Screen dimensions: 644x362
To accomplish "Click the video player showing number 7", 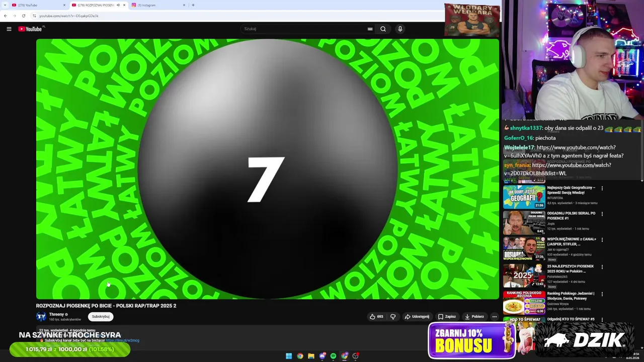I will (268, 169).
